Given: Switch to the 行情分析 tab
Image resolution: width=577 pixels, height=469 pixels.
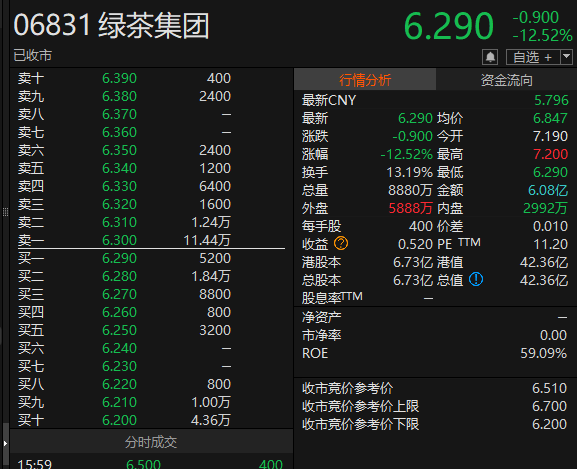Looking at the screenshot, I should (x=365, y=79).
